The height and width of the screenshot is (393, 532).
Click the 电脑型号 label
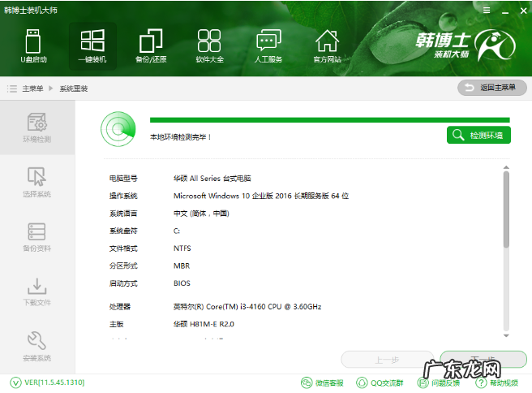click(123, 179)
